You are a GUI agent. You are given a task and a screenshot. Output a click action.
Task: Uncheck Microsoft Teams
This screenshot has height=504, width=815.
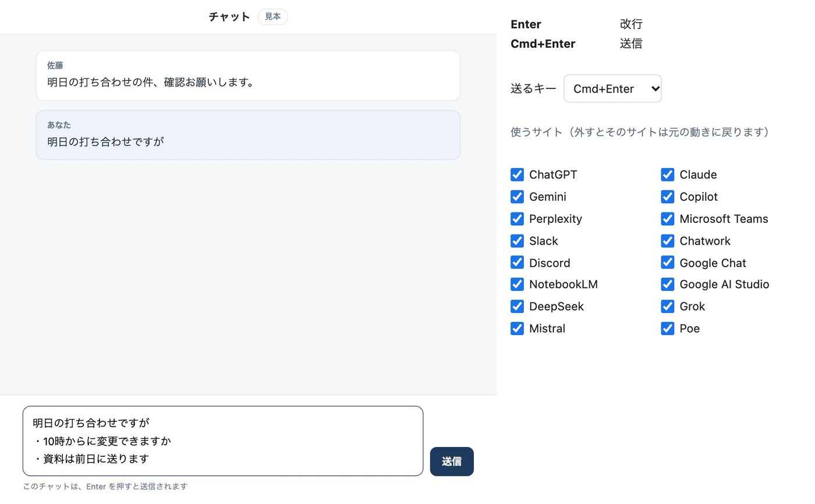668,219
